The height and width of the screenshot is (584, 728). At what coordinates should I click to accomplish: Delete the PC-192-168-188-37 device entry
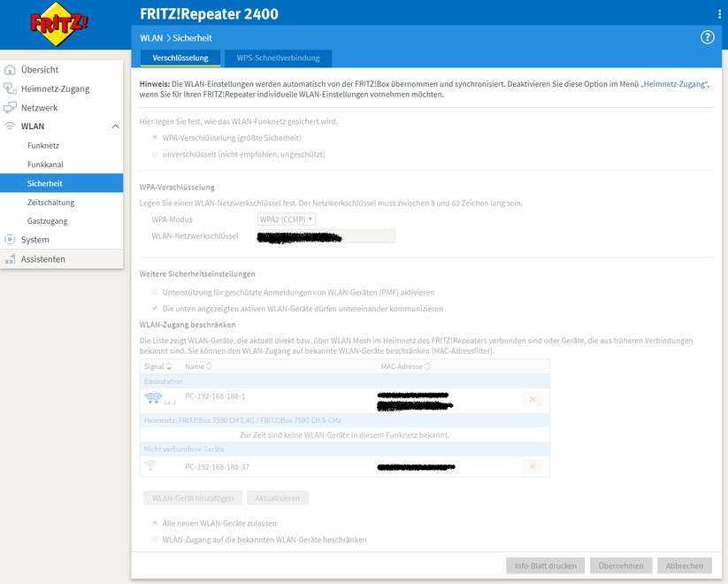pos(532,466)
